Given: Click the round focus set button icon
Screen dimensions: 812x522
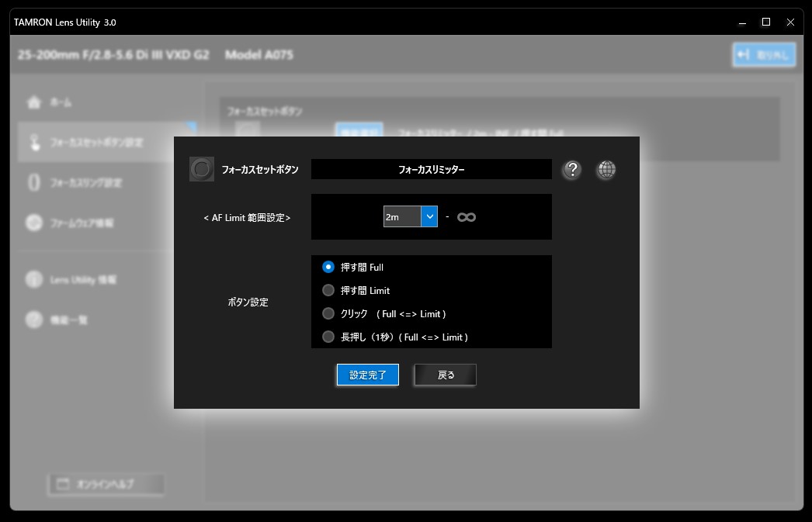Looking at the screenshot, I should coord(202,169).
